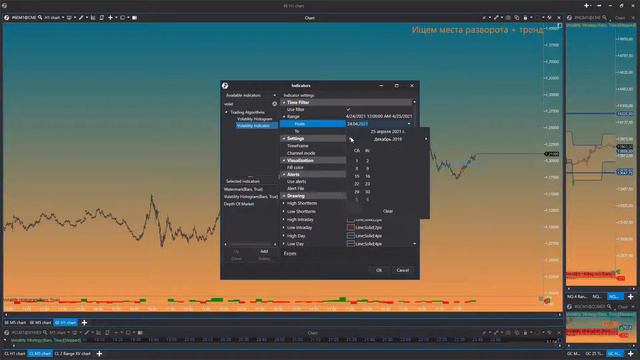
Task: Select Volatility Histogram in selected indicators list
Action: pos(251,197)
